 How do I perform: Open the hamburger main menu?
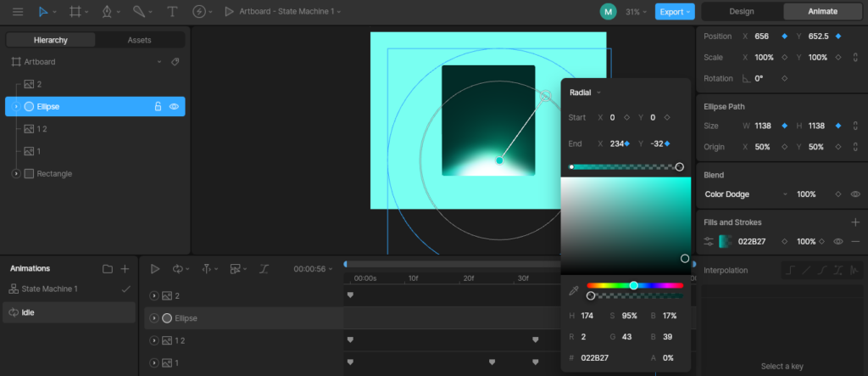(18, 12)
